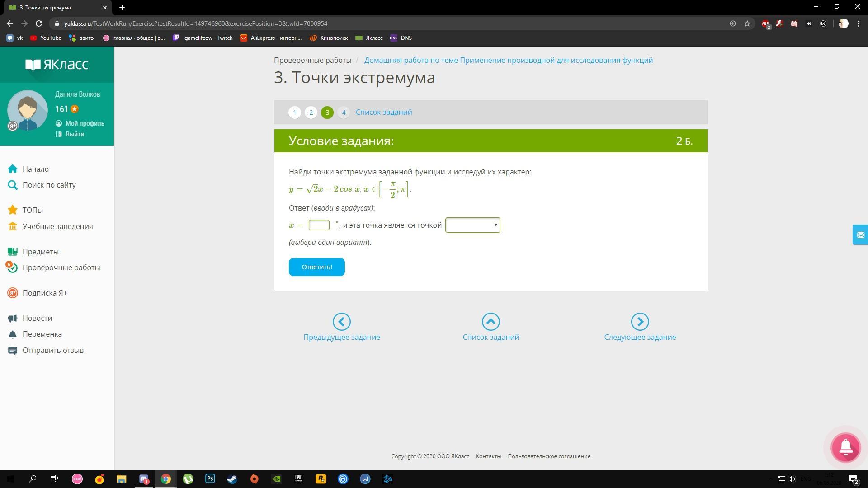Click the task list up-arrow icon

click(x=491, y=322)
